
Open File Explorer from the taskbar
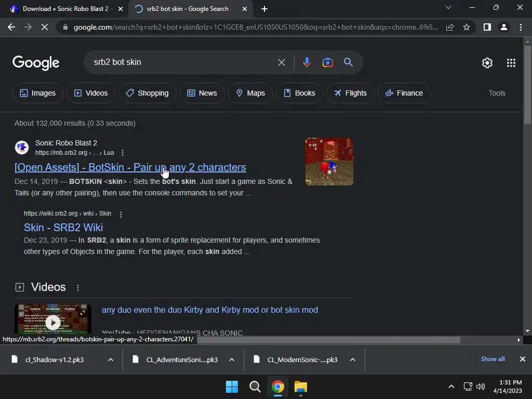(x=301, y=387)
